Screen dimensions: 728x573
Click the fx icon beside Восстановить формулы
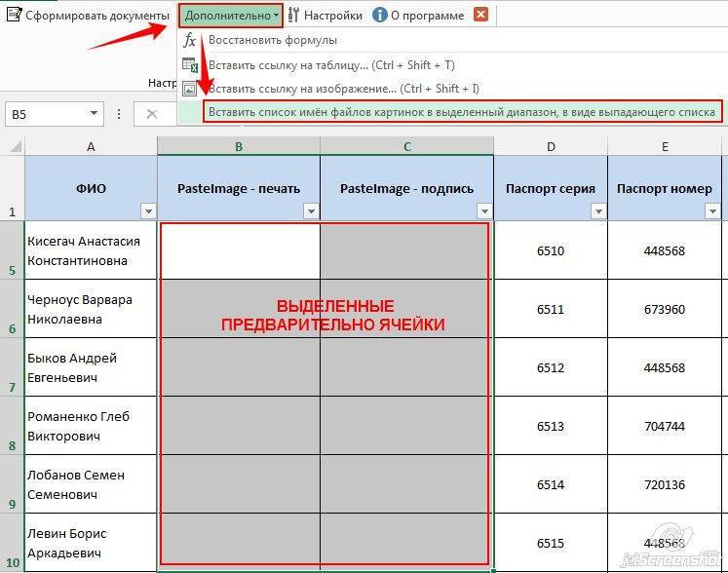(x=190, y=40)
